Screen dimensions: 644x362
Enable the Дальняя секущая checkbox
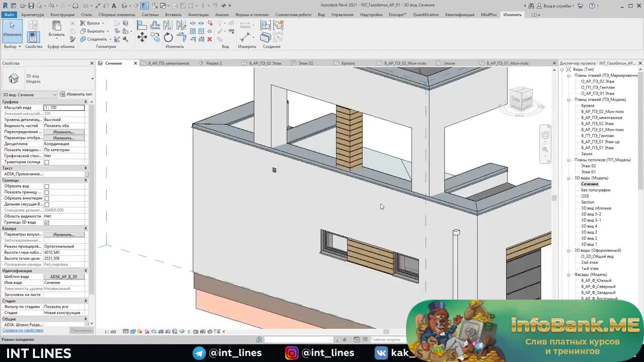click(47, 205)
